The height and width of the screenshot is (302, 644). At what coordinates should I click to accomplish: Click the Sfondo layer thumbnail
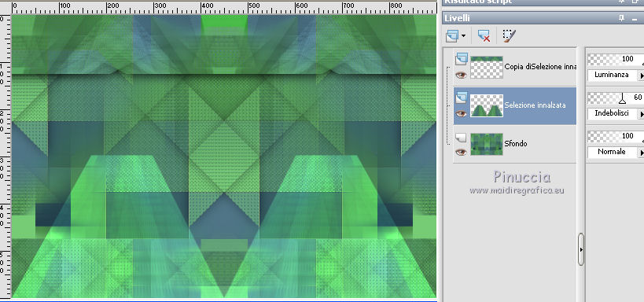click(486, 144)
